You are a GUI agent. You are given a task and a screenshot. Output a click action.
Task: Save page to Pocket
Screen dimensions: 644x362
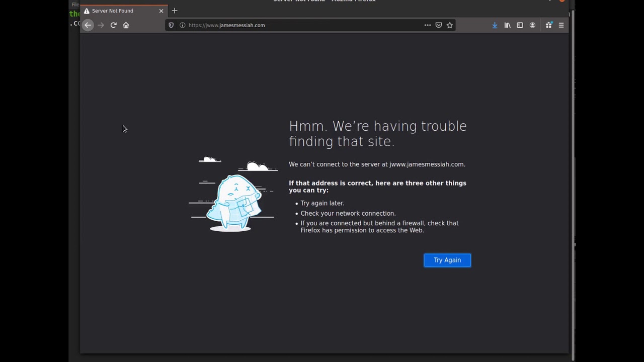pos(439,25)
